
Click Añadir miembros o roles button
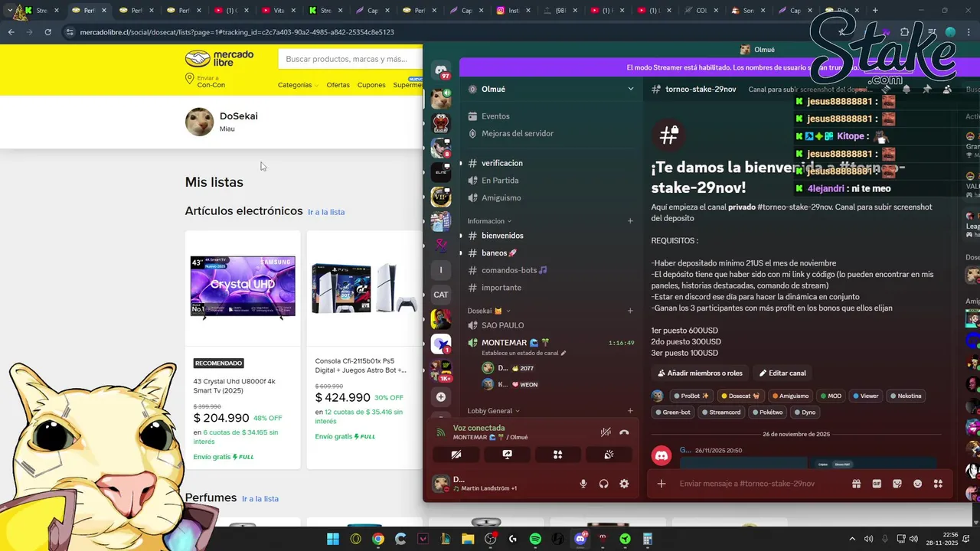pyautogui.click(x=700, y=373)
